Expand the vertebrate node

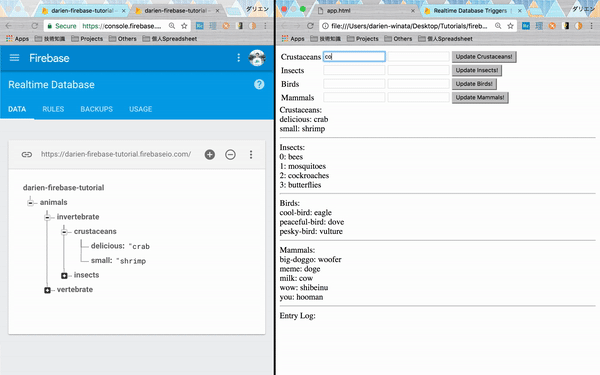click(x=47, y=290)
